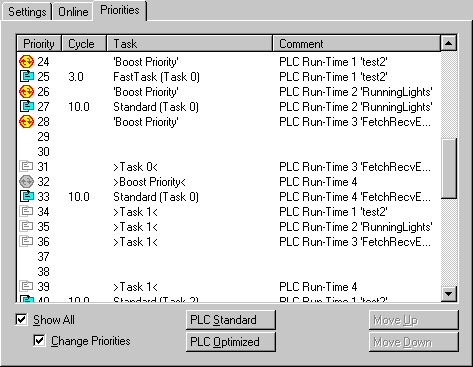473x367 pixels.
Task: Select the empty priority 30 row number
Action: click(x=43, y=152)
